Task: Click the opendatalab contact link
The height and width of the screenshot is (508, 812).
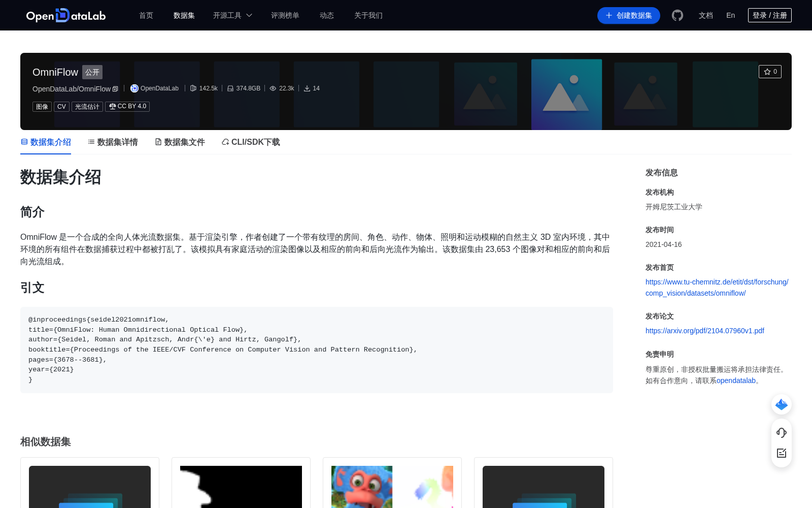Action: click(736, 380)
